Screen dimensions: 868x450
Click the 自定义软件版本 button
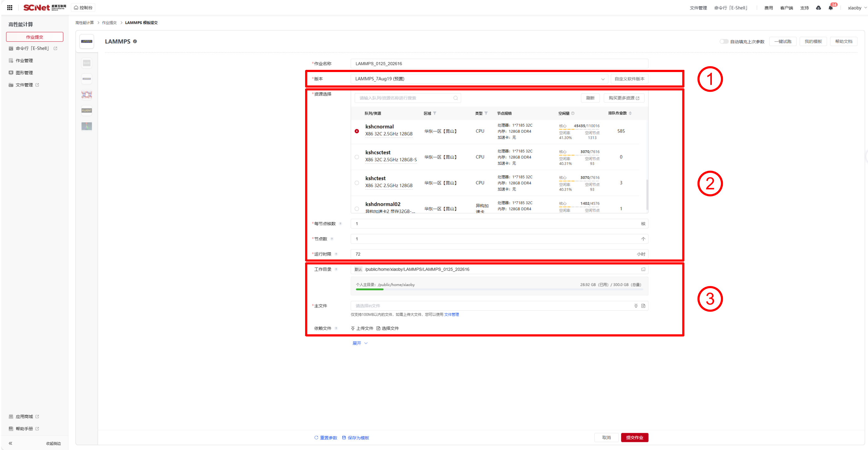(x=629, y=79)
